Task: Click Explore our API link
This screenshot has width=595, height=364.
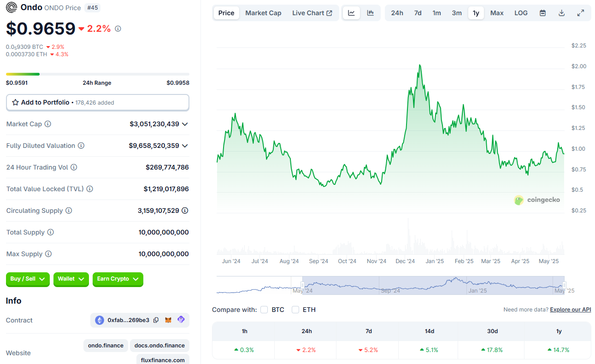Action: [x=571, y=310]
